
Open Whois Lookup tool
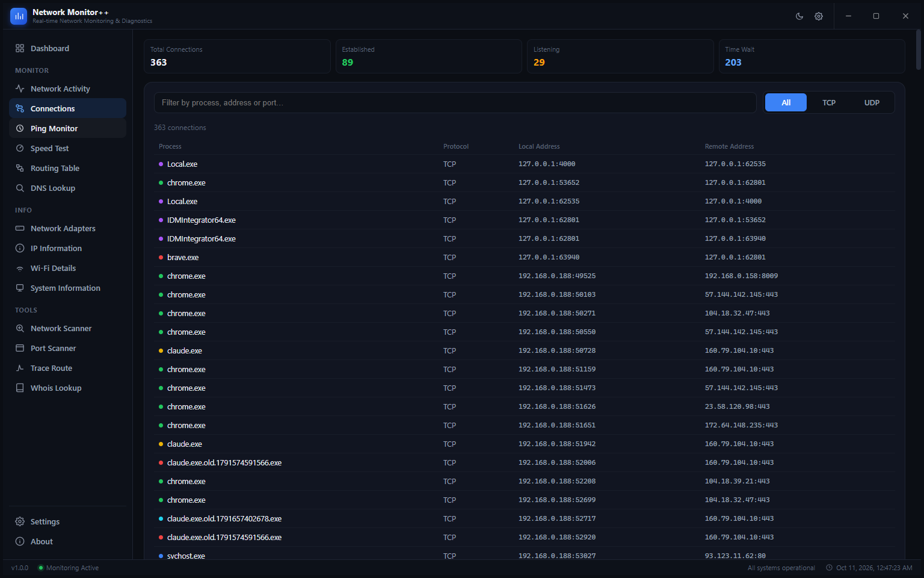pos(67,388)
